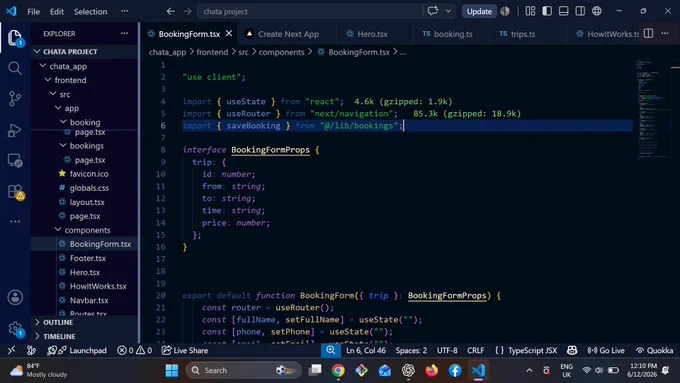Open Navbar.tsx in the explorer
680x383 pixels.
click(x=89, y=300)
